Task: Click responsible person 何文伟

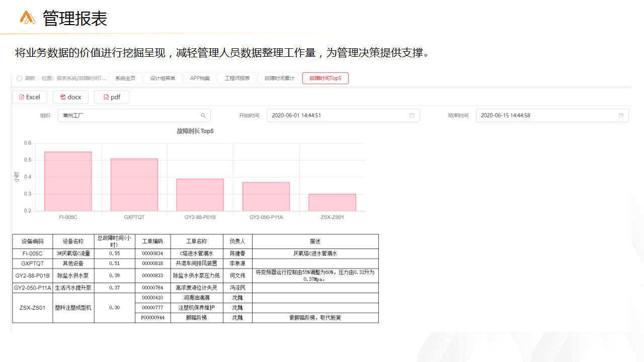Action: [237, 276]
